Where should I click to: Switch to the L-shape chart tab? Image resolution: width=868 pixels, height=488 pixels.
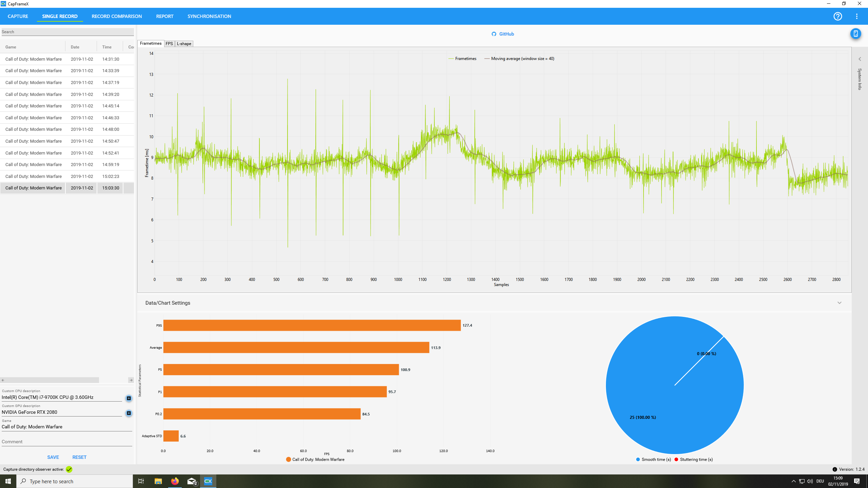coord(184,44)
